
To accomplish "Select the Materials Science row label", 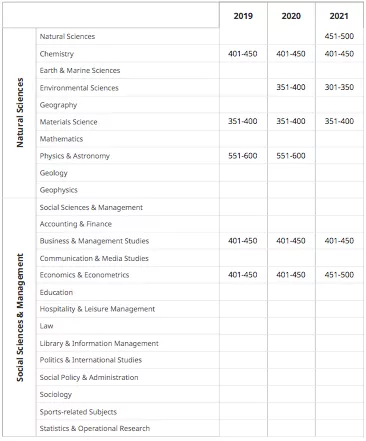I will point(68,122).
